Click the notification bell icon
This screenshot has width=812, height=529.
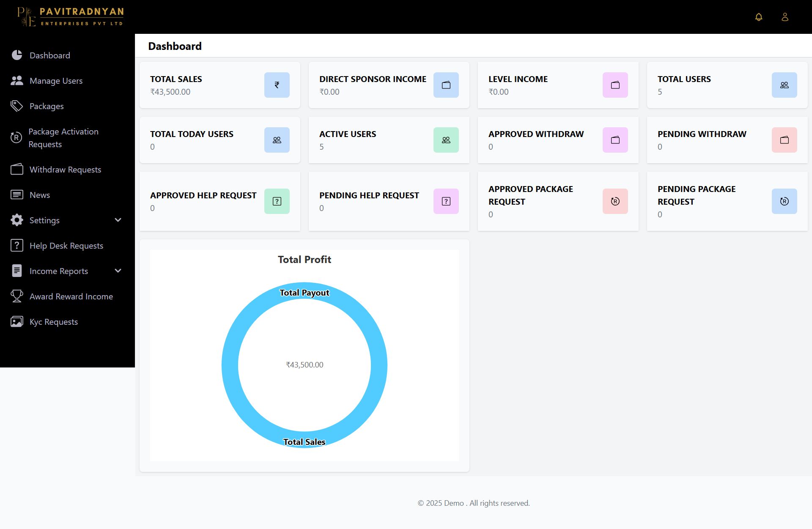pos(759,17)
